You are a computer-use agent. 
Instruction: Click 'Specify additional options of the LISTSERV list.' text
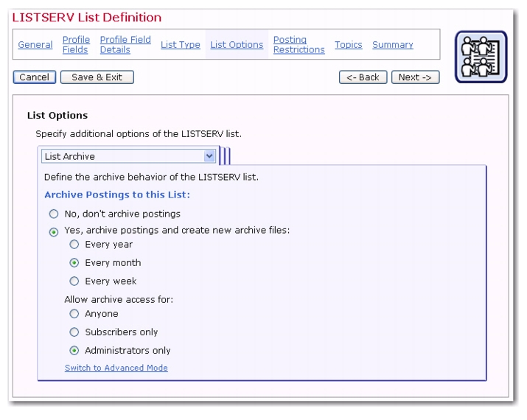pos(139,134)
